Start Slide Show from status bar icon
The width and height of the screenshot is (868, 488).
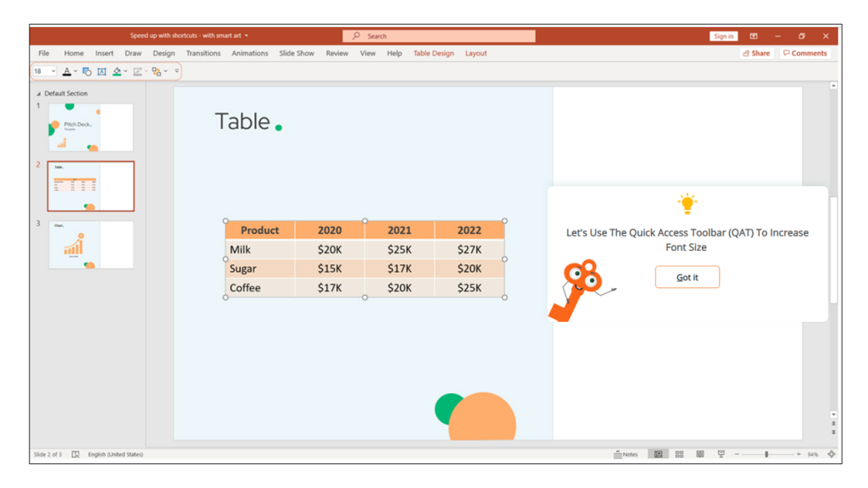click(x=721, y=454)
